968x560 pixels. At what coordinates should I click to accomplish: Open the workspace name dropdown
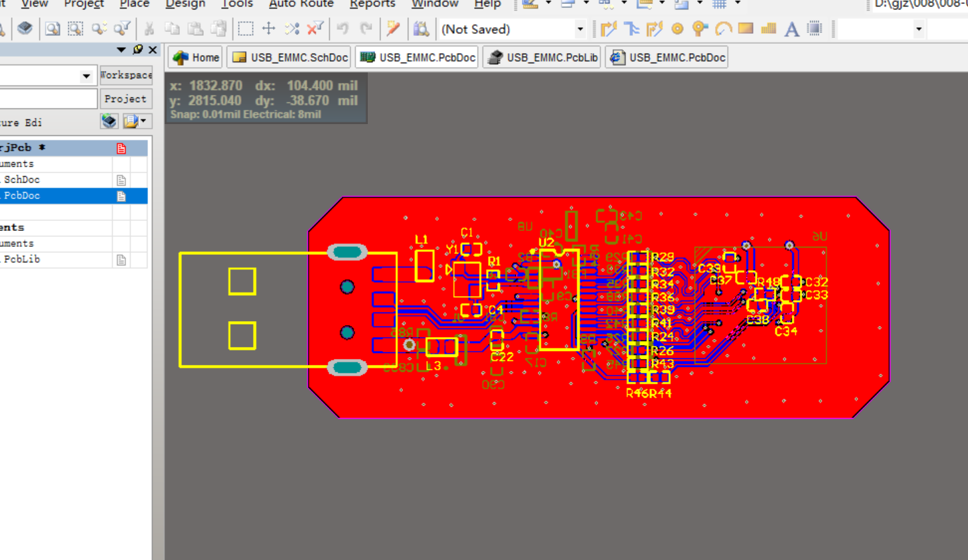(x=86, y=76)
